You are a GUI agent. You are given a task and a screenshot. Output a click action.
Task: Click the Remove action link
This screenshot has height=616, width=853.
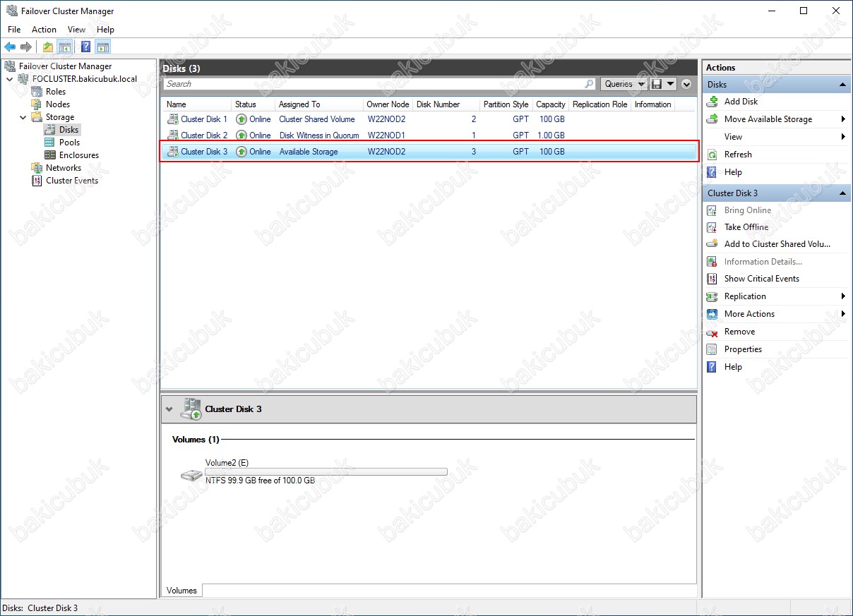(x=739, y=332)
